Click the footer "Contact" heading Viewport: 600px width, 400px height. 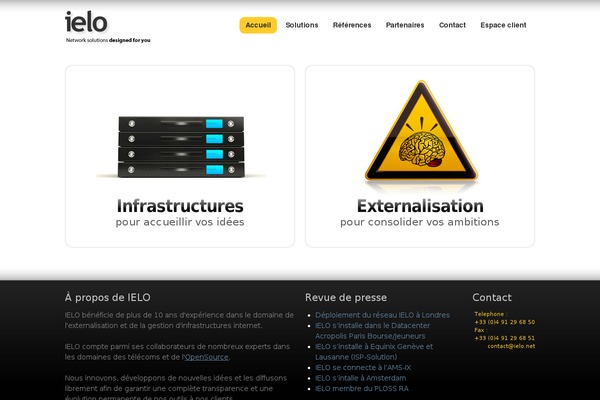[x=492, y=297]
